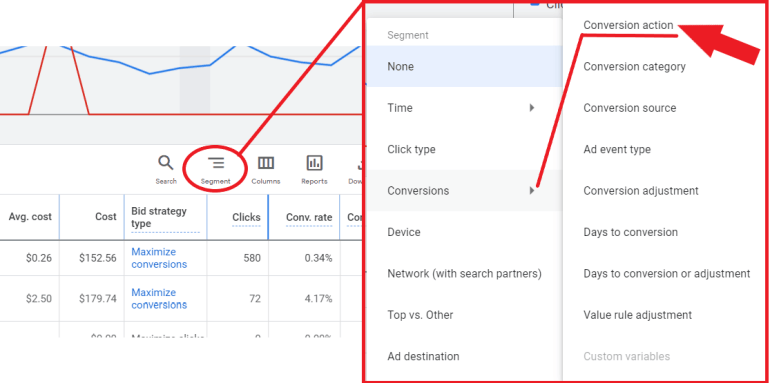Open the Segment menu icon

tap(216, 163)
